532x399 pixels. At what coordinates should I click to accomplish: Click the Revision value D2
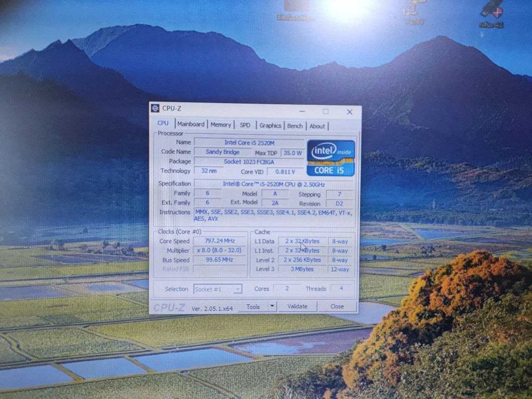(x=339, y=203)
